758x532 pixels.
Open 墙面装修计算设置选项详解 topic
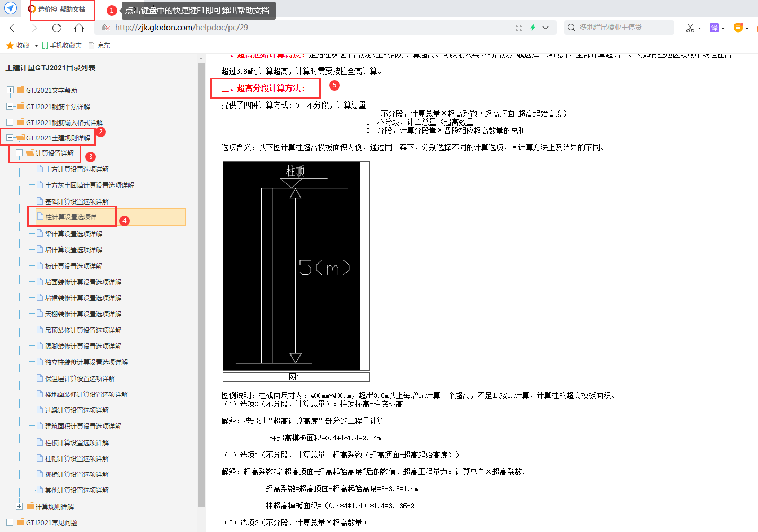coord(83,282)
